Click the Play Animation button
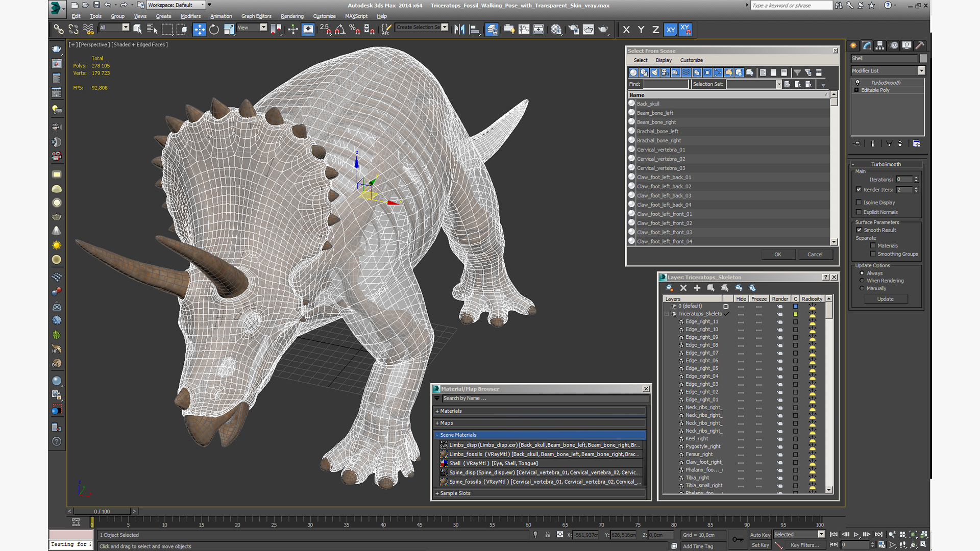This screenshot has height=551, width=980. coord(856,534)
